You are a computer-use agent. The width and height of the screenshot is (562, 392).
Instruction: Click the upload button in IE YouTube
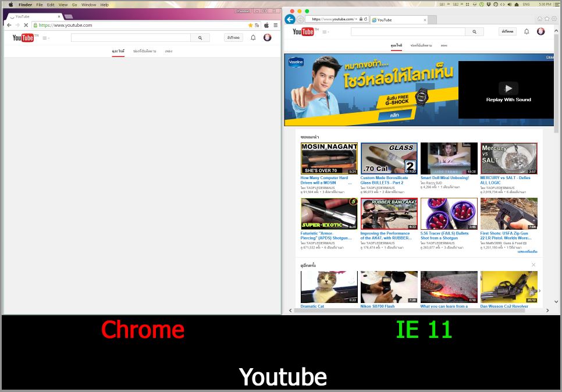pos(507,31)
